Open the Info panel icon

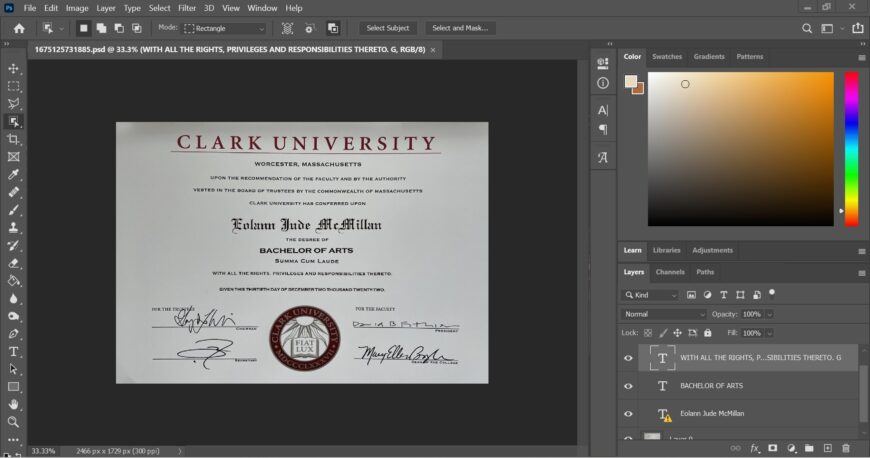click(603, 83)
